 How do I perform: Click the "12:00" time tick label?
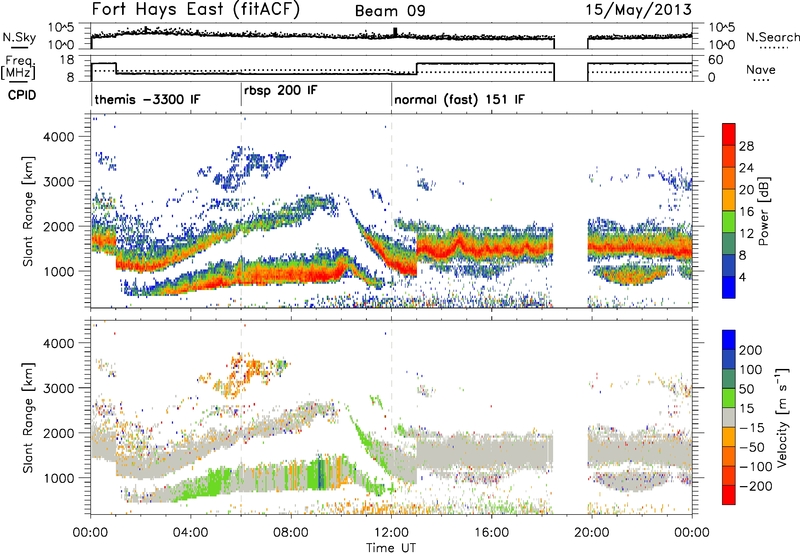[x=391, y=533]
